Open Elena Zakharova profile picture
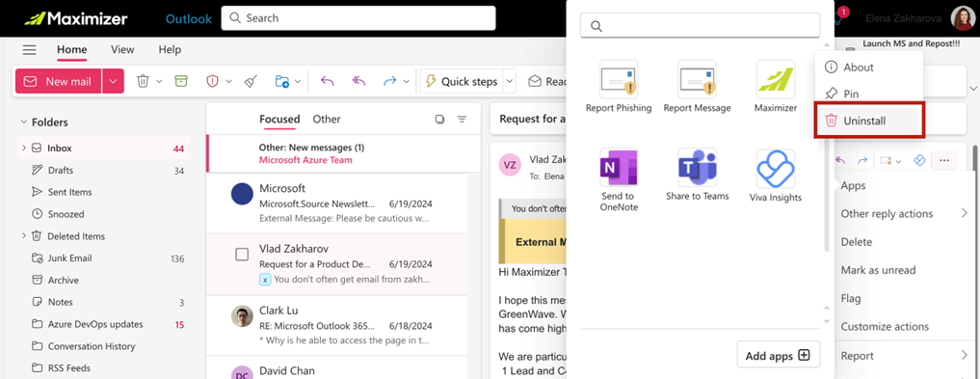The image size is (980, 379). tap(963, 18)
